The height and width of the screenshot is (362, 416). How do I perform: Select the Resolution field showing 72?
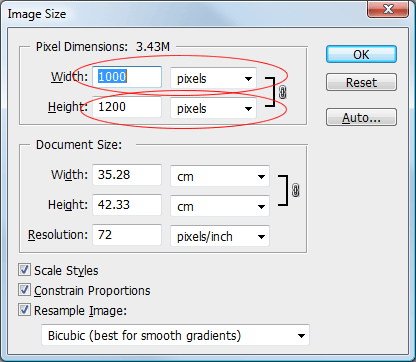(127, 235)
